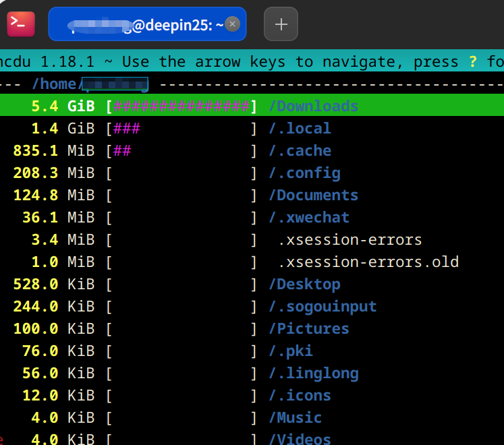Click the 244.0 KiB size value
Screen dimensions: 504x445
pyautogui.click(x=54, y=307)
